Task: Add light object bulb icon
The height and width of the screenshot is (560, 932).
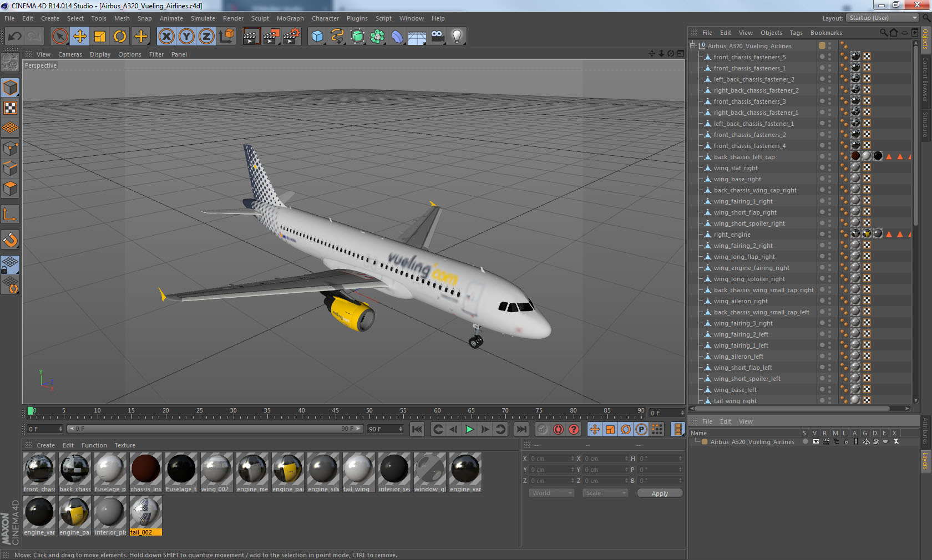Action: pyautogui.click(x=457, y=37)
